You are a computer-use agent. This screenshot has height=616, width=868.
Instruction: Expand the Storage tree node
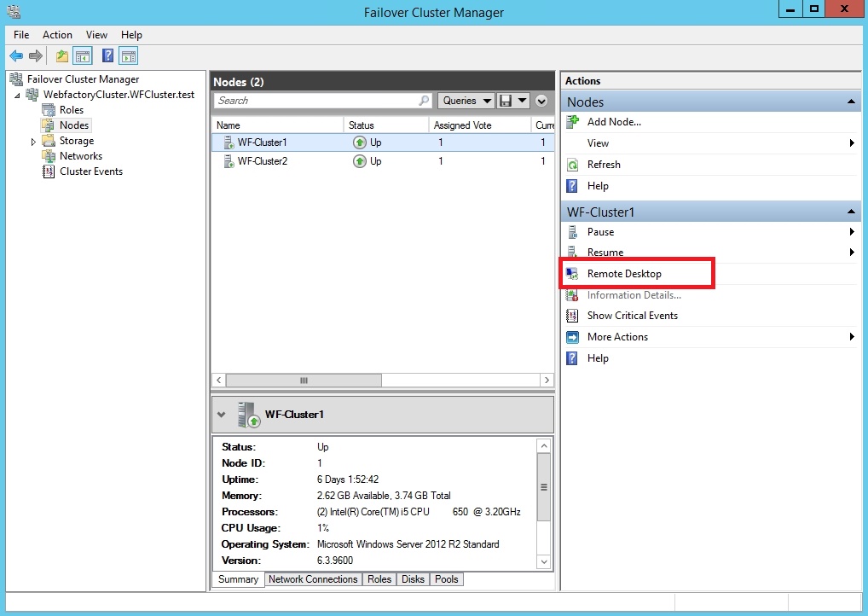click(34, 142)
